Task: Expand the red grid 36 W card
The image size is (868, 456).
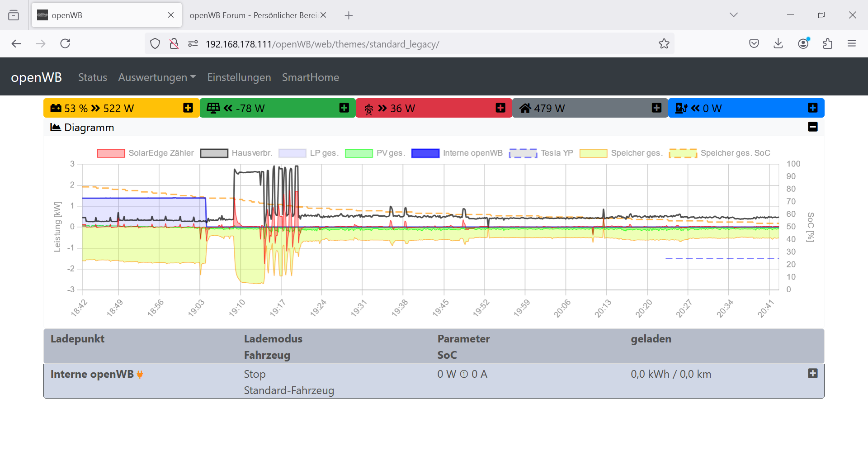Action: tap(500, 108)
